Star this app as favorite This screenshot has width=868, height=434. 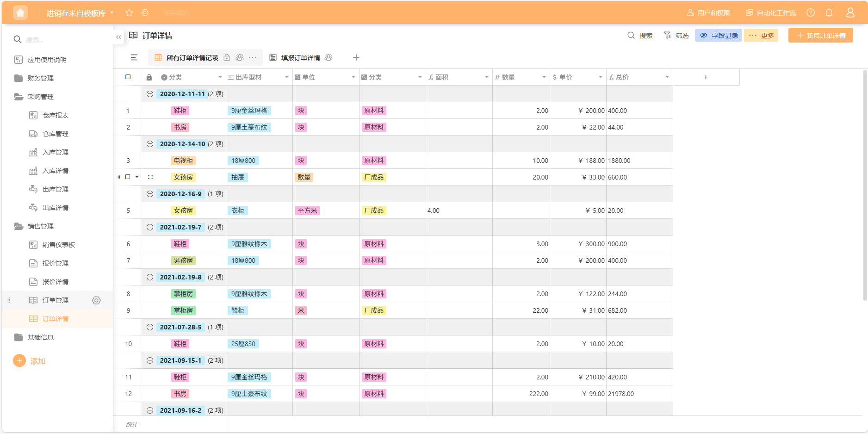pyautogui.click(x=129, y=13)
